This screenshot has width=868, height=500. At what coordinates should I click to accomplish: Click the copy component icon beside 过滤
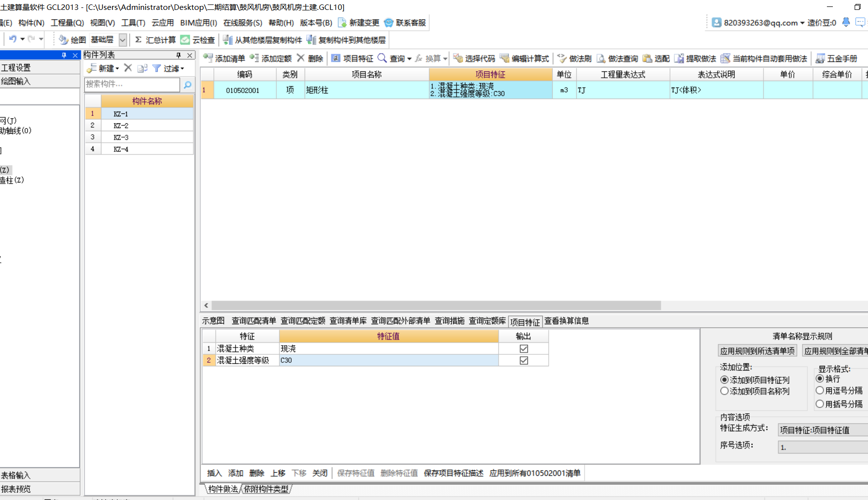point(142,68)
